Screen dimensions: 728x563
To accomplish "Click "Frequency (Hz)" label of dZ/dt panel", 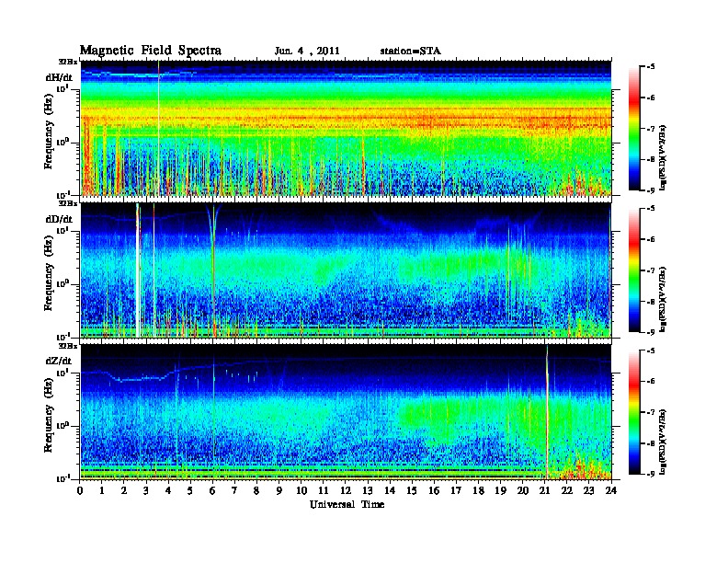I will (49, 416).
